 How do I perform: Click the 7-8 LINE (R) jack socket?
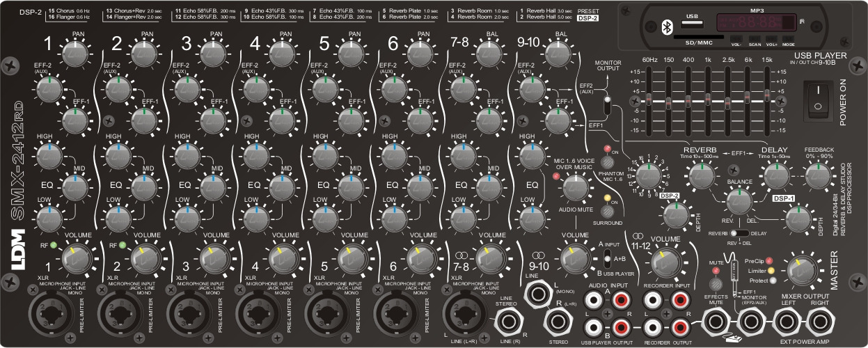point(510,322)
